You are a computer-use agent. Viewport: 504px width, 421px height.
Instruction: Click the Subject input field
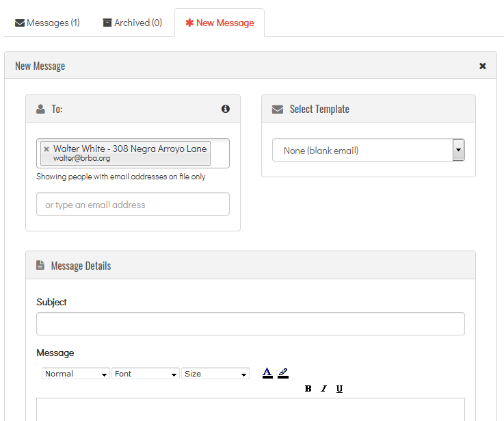250,324
